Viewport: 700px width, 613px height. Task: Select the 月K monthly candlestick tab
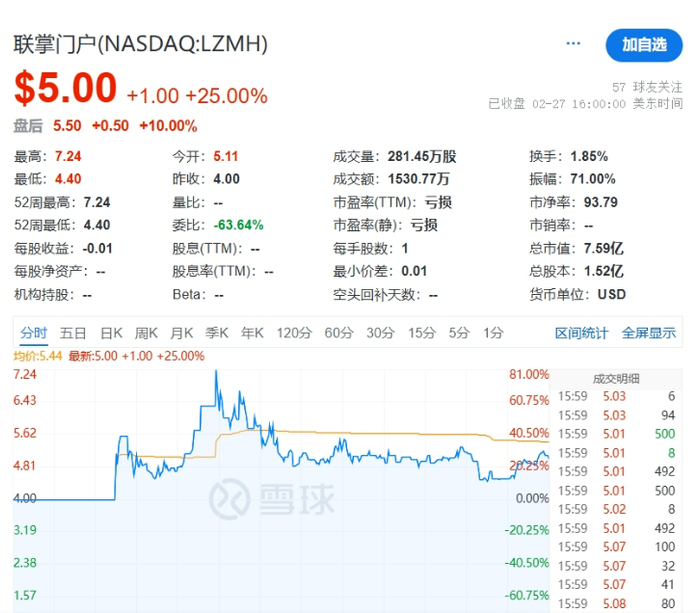tap(182, 333)
